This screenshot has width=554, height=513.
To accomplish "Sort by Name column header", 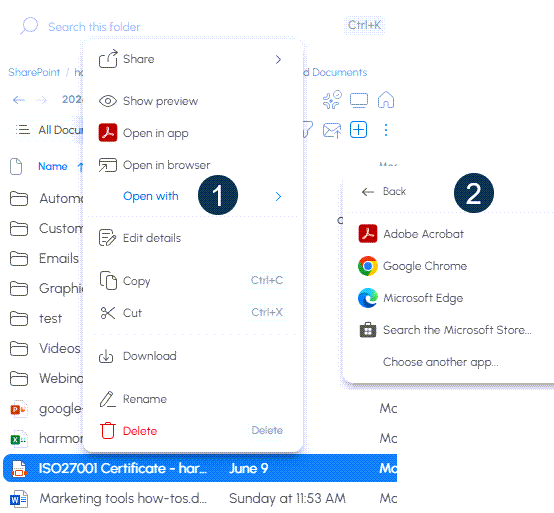I will tap(53, 166).
